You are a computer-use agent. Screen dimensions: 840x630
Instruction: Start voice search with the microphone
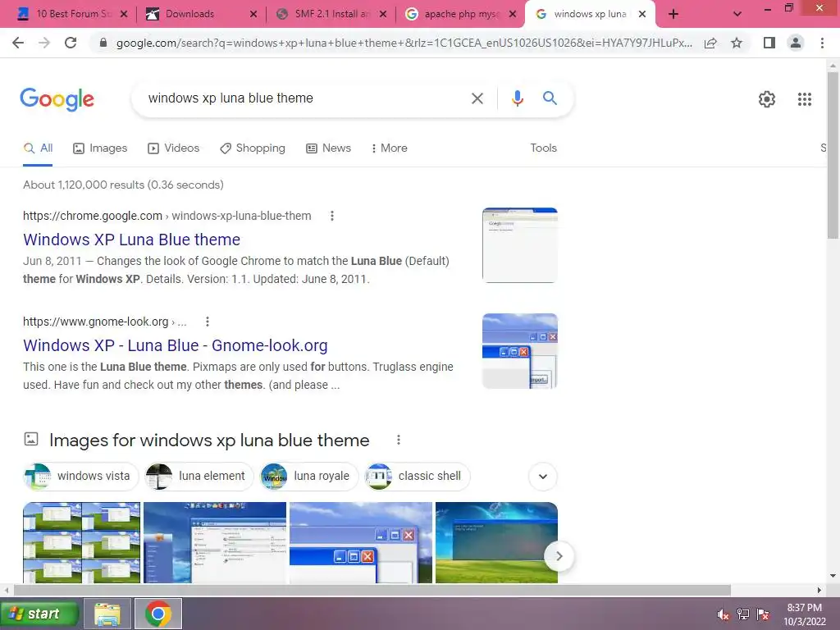[517, 98]
